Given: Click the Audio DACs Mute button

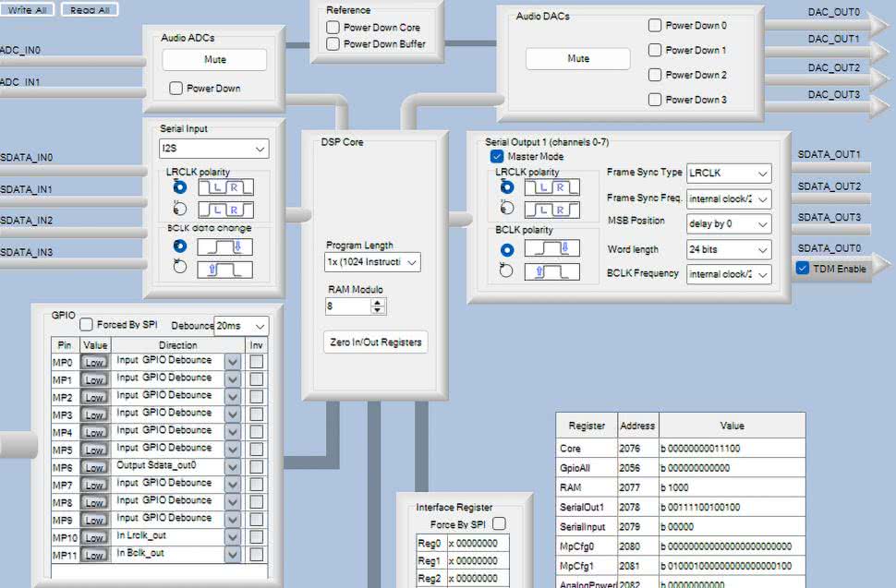Looking at the screenshot, I should point(578,59).
